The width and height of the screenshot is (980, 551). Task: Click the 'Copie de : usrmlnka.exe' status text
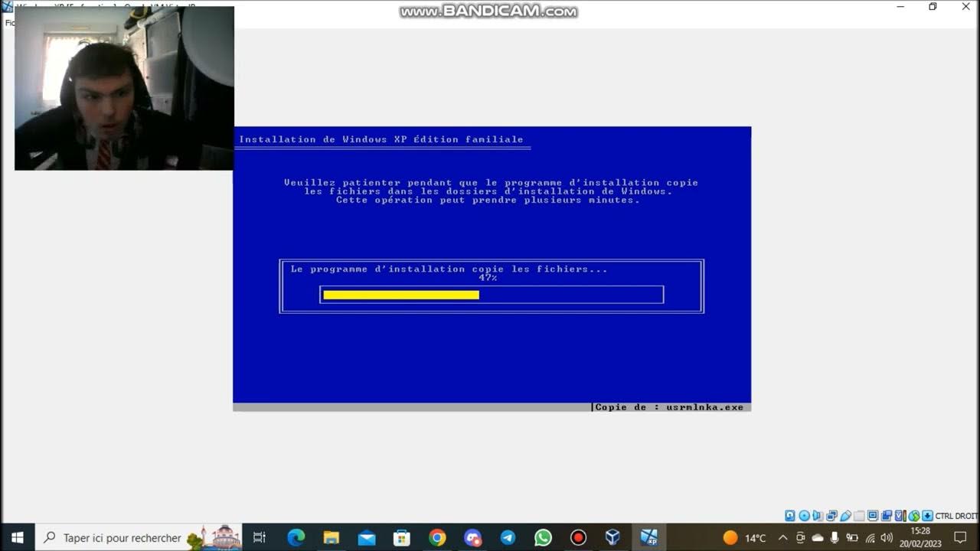point(669,407)
